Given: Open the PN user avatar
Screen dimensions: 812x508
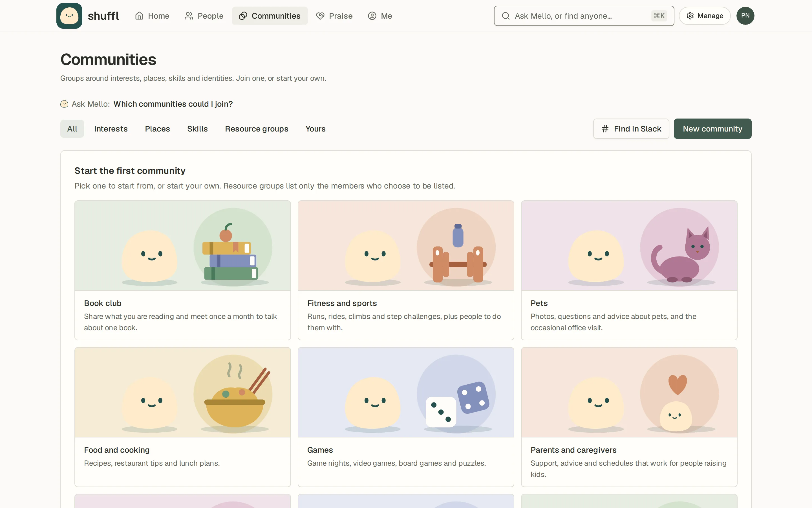Looking at the screenshot, I should click(x=745, y=16).
